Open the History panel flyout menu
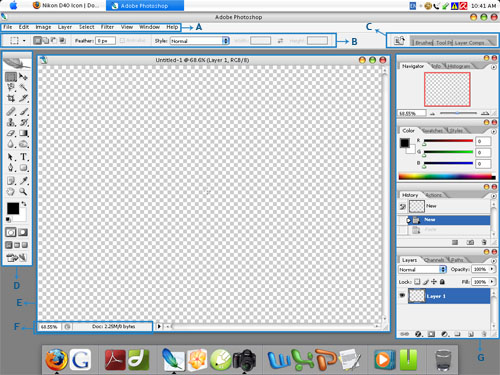The image size is (500, 375). 494,196
